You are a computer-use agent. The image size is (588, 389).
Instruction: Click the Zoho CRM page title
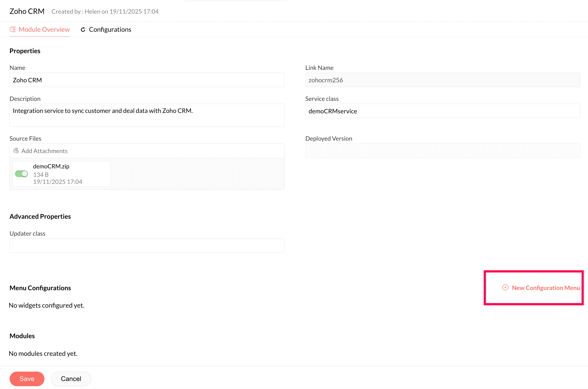27,12
